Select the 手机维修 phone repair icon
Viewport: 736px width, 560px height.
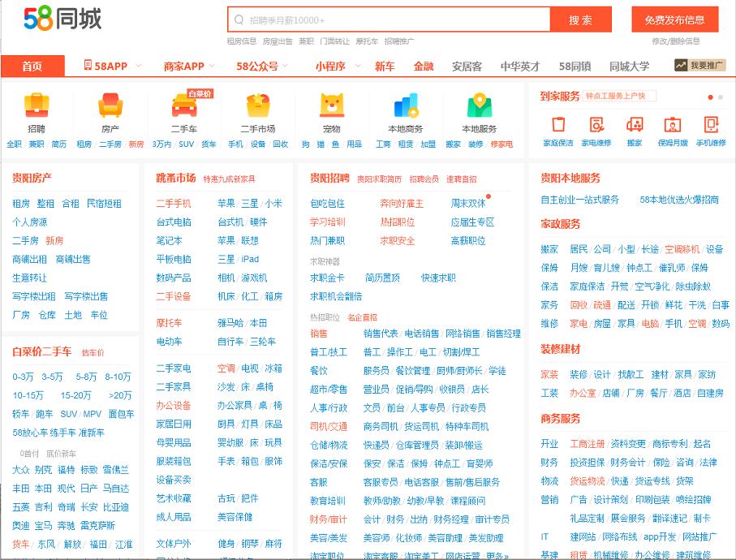[711, 124]
